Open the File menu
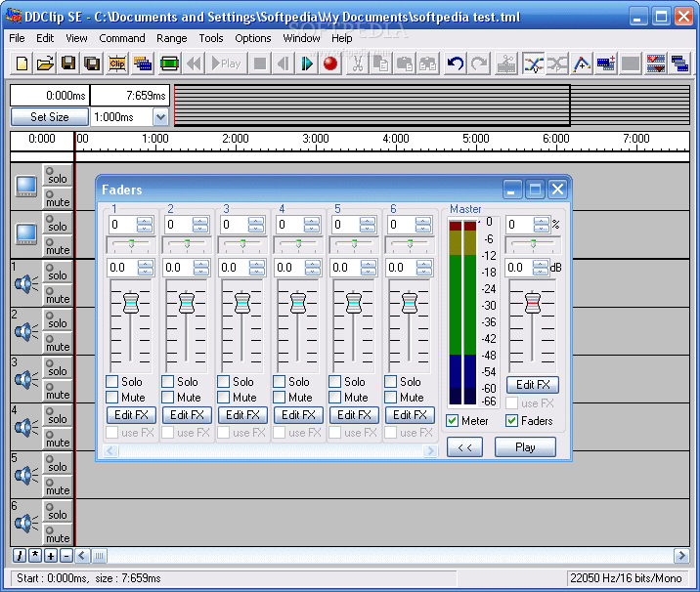The width and height of the screenshot is (700, 592). click(17, 38)
